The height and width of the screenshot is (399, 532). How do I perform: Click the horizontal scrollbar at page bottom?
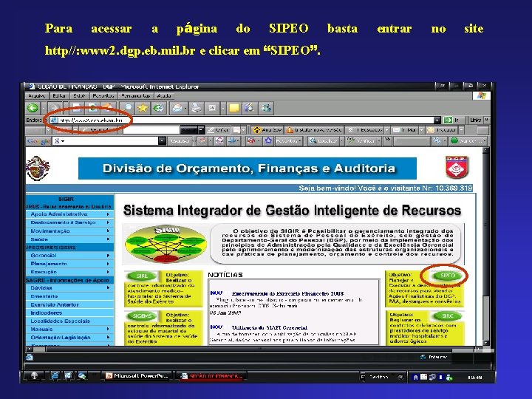click(x=254, y=349)
